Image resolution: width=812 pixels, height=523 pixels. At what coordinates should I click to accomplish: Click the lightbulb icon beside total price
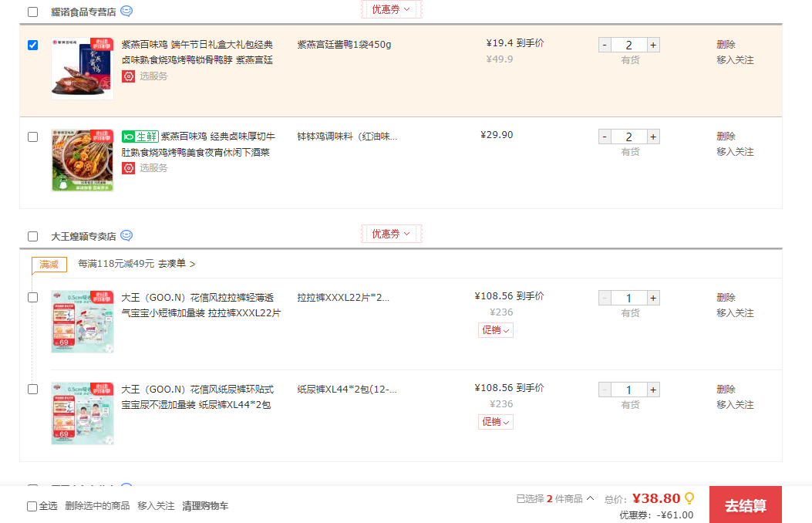click(x=689, y=498)
